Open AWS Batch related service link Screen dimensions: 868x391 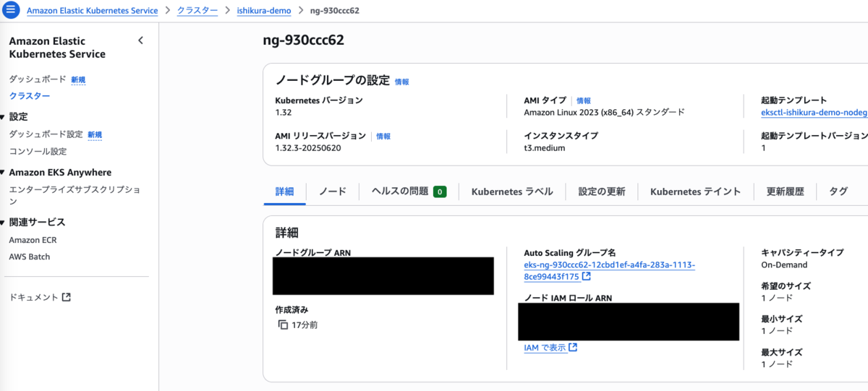(30, 257)
